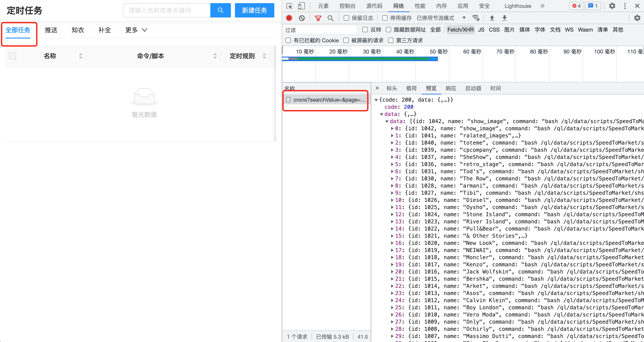Sort by 名称 column

[81, 56]
